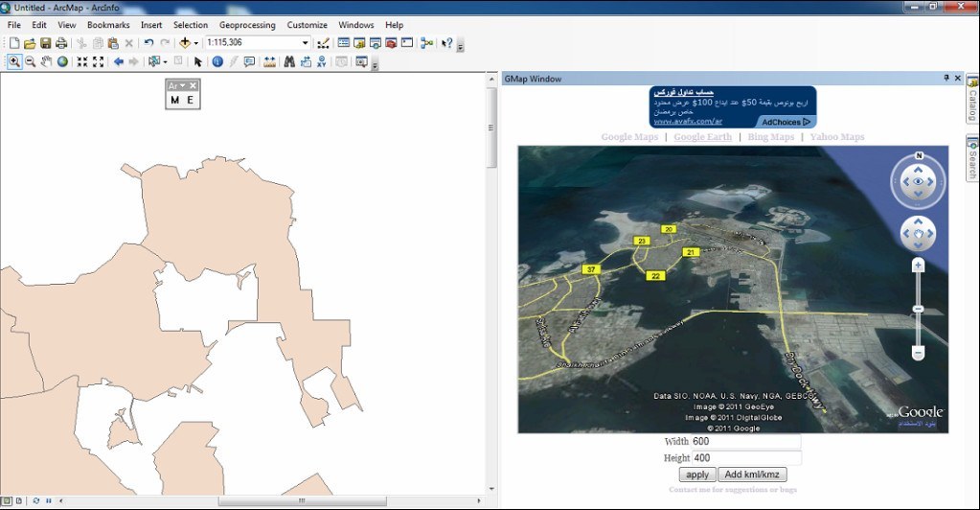
Task: Open the Catalog window from toolbar
Action: click(x=359, y=43)
